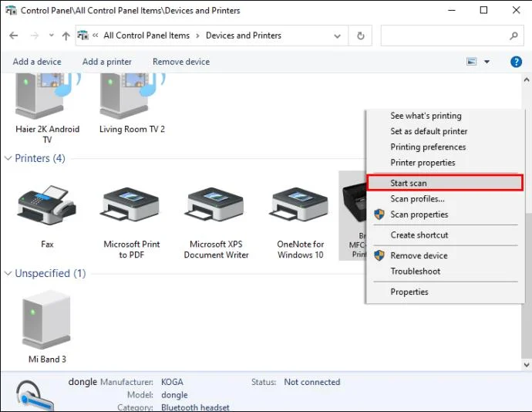This screenshot has width=532, height=412.
Task: Open the address bar history dropdown
Action: click(x=337, y=35)
